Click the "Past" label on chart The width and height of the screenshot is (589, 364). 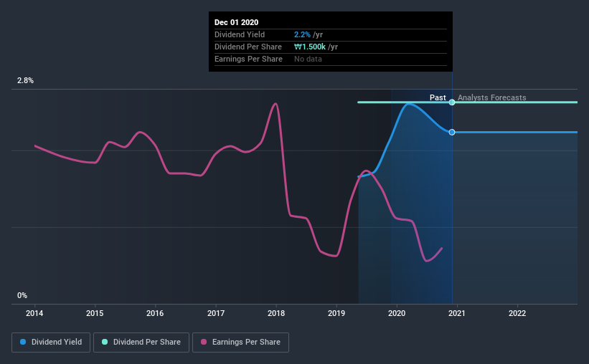pyautogui.click(x=438, y=97)
